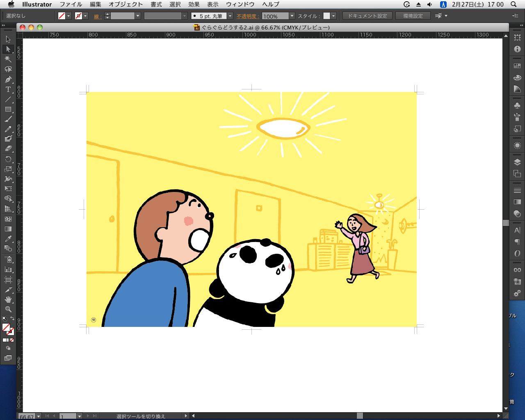Open the Paragraph panel icon
Viewport: 525px width, 420px height.
pyautogui.click(x=517, y=242)
